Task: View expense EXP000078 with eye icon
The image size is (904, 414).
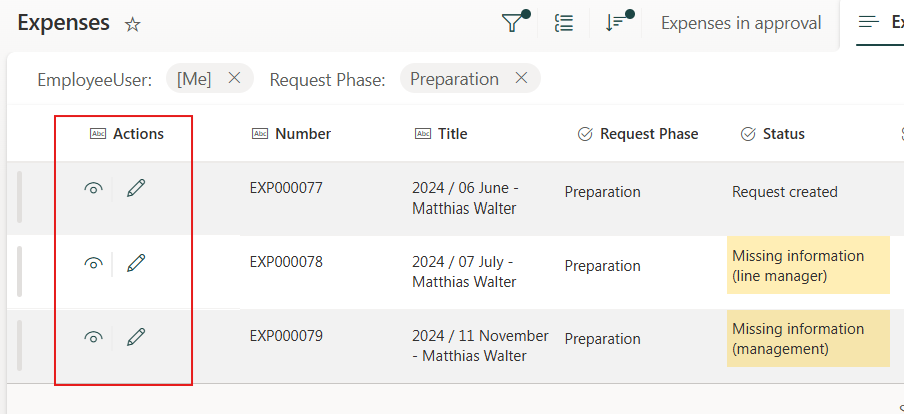Action: pyautogui.click(x=93, y=263)
